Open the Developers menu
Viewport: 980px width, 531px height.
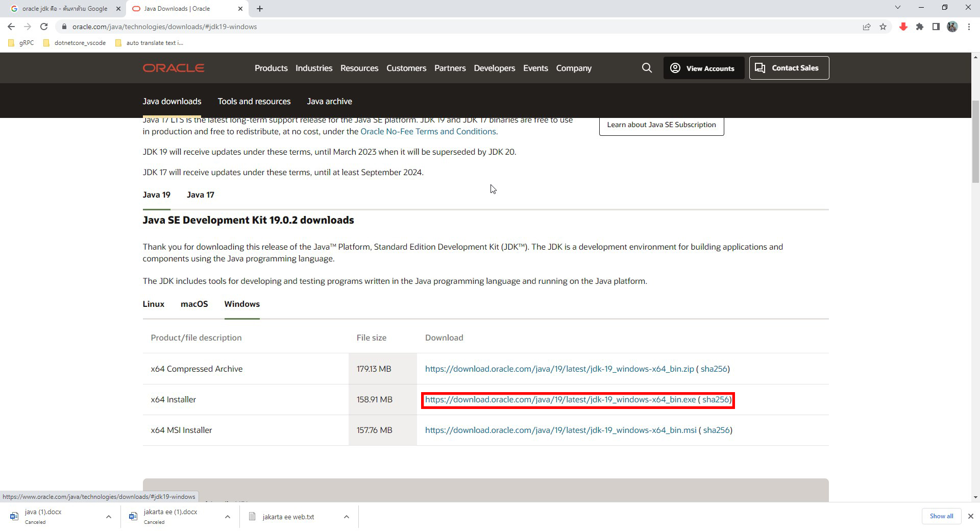(x=495, y=68)
